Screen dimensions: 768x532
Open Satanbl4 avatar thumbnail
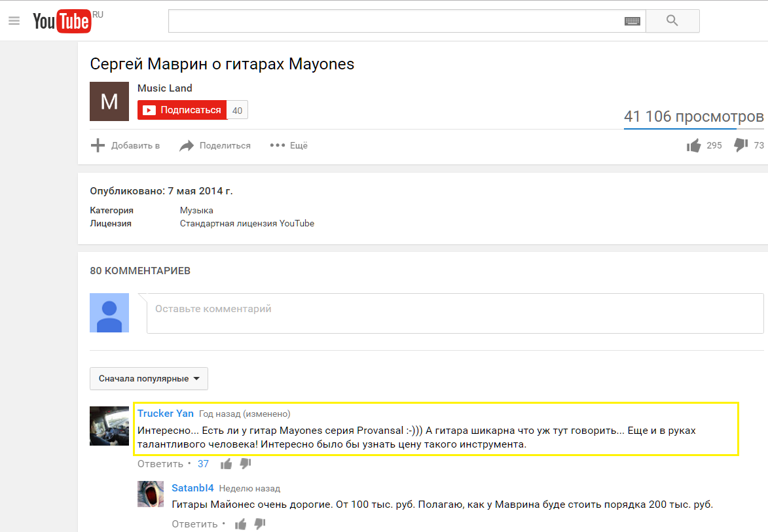point(151,494)
